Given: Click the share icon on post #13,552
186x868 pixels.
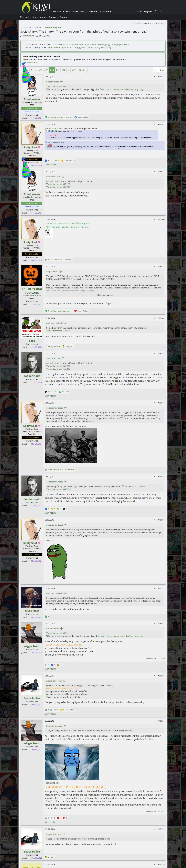Looking at the screenshot, I should click(155, 624).
